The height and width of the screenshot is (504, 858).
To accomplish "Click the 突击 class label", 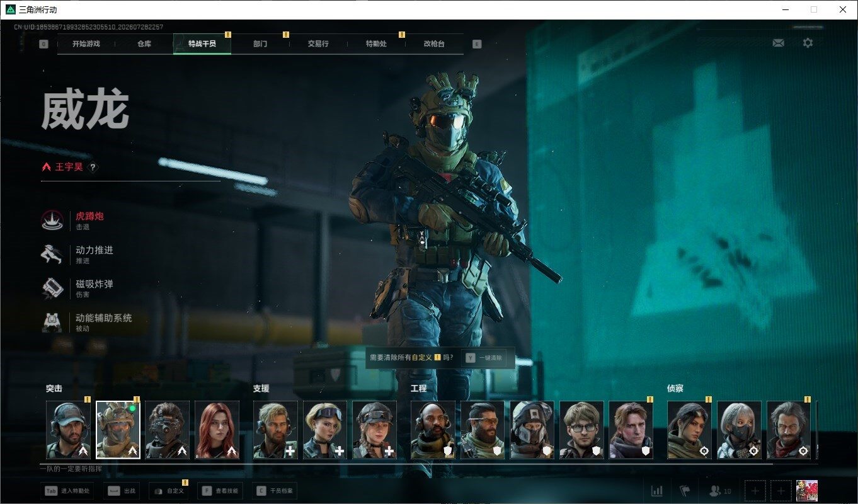I will pyautogui.click(x=54, y=389).
